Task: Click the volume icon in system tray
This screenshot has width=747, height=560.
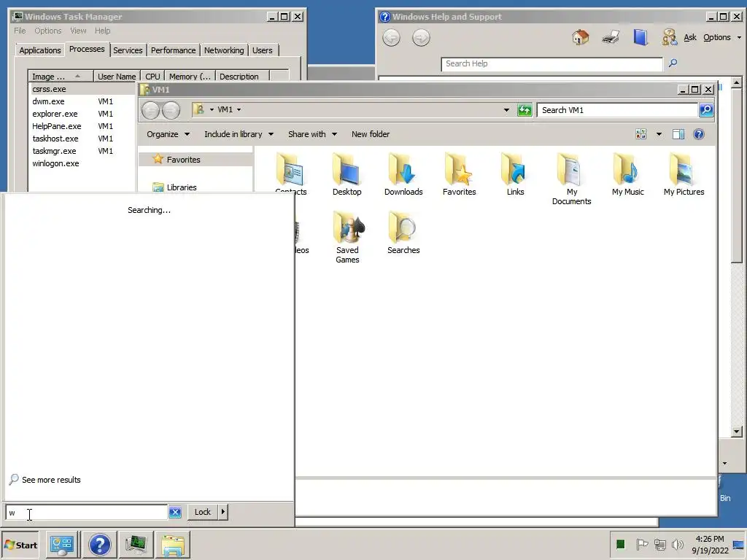Action: coord(678,544)
